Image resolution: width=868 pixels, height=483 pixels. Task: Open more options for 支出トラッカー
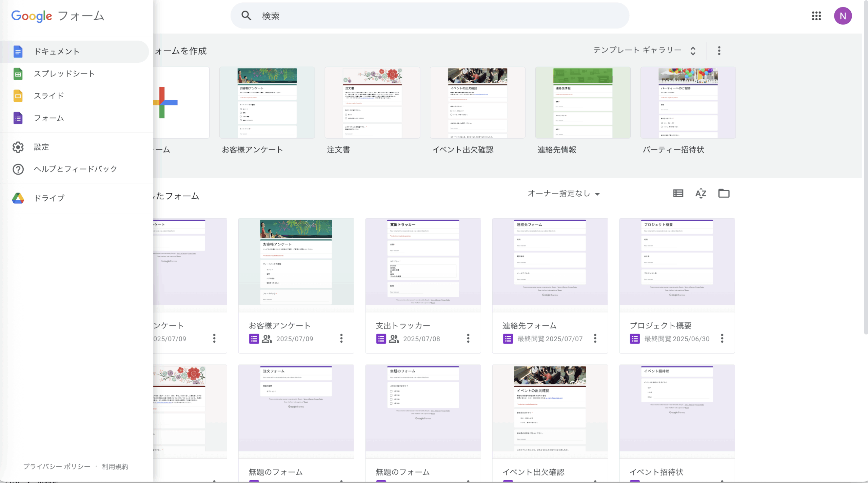pyautogui.click(x=468, y=338)
